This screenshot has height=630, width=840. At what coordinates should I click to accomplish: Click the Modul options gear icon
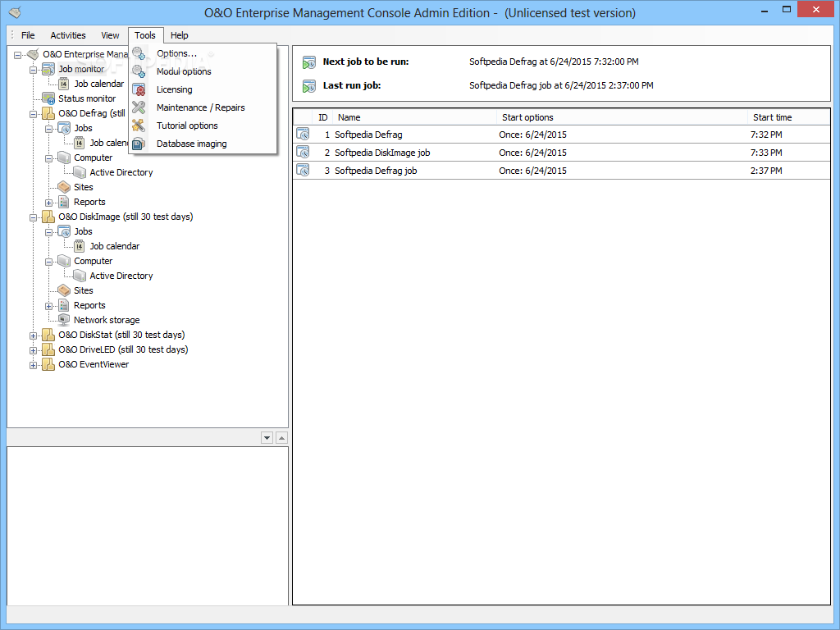tap(139, 71)
